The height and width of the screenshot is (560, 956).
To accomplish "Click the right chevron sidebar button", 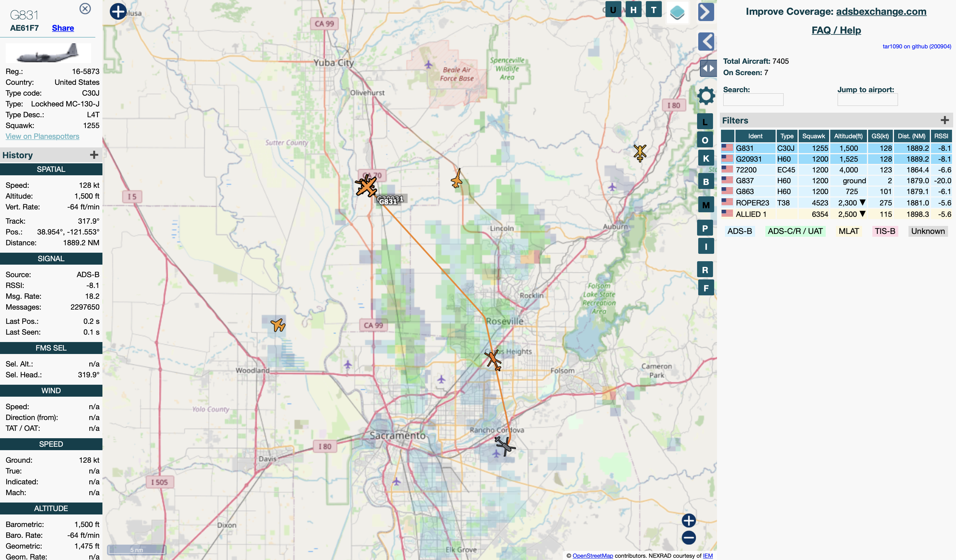I will click(706, 12).
